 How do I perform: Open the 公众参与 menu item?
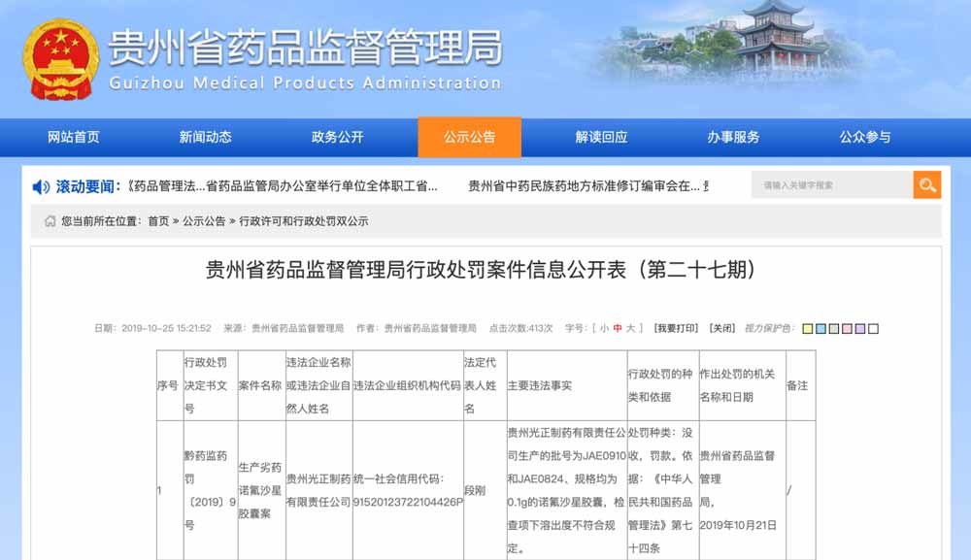[x=865, y=137]
